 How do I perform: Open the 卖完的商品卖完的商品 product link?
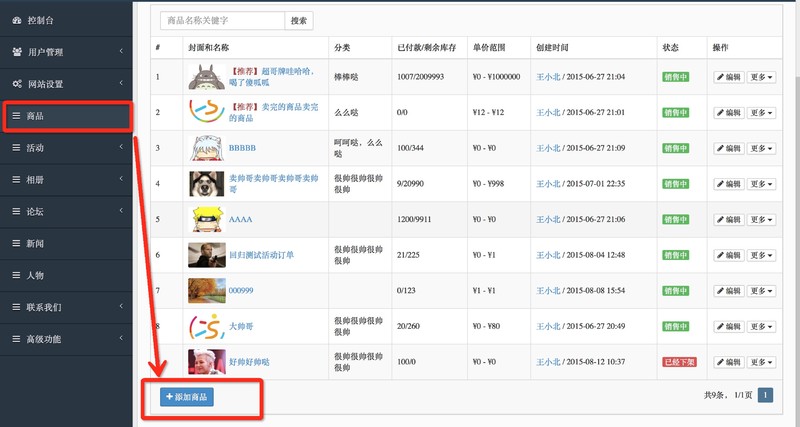click(x=273, y=112)
